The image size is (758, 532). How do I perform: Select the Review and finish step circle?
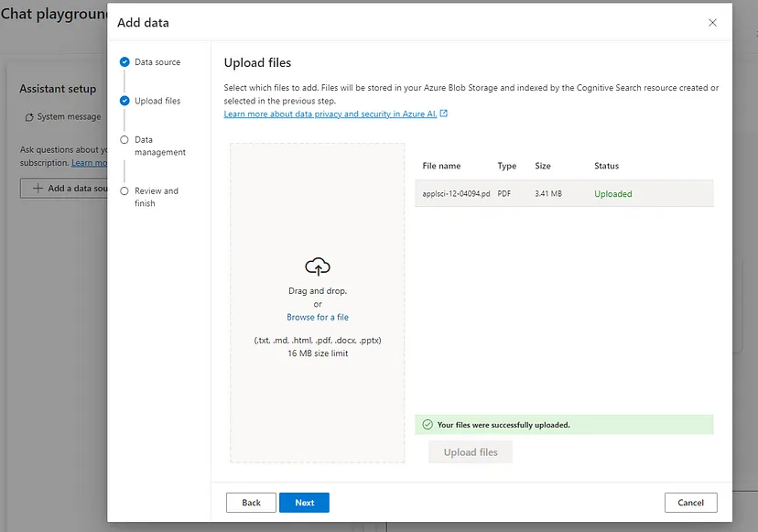point(125,191)
